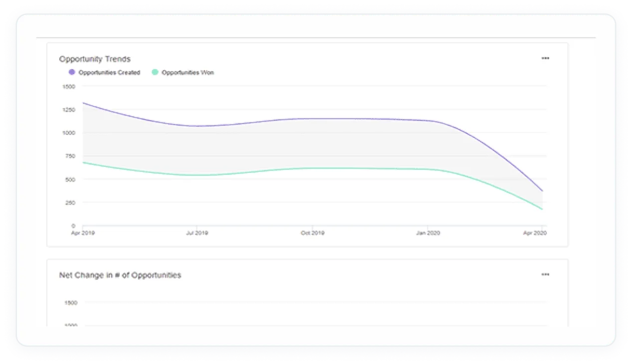Open the Net Change chart options menu
This screenshot has height=364, width=632.
point(545,274)
